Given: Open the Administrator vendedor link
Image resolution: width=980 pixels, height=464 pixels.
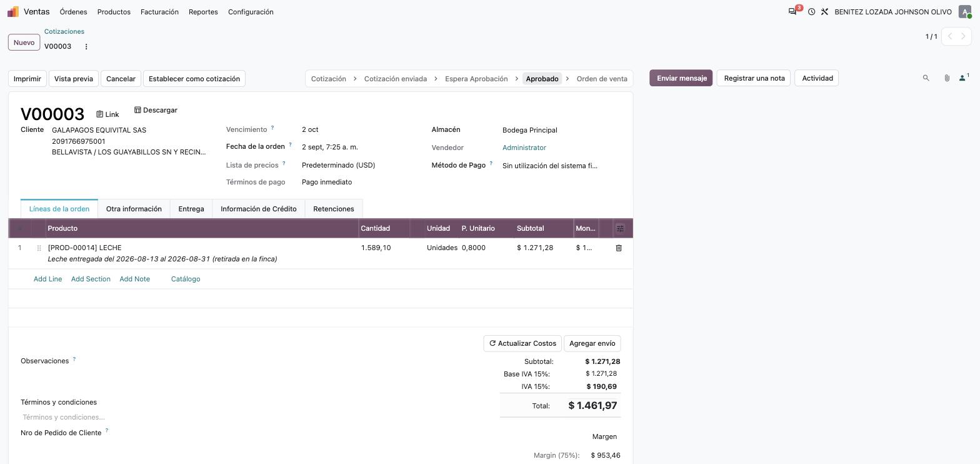Looking at the screenshot, I should [x=524, y=148].
